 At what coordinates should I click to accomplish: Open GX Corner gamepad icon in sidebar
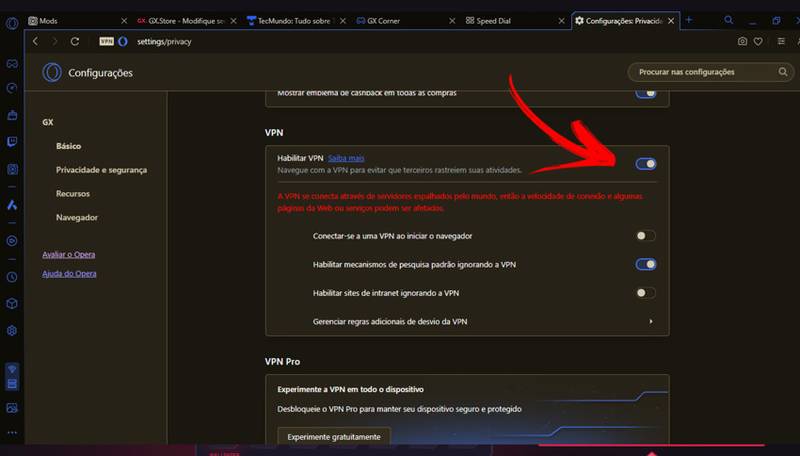12,64
